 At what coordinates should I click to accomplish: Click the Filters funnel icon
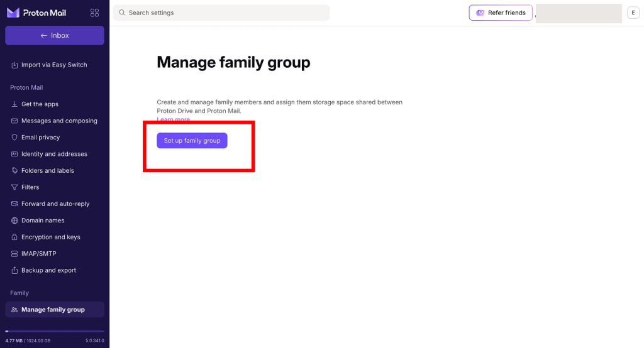[x=14, y=187]
